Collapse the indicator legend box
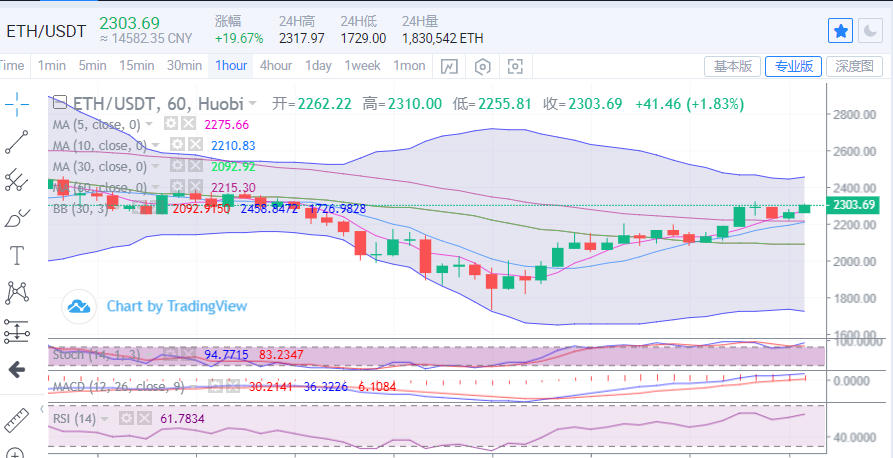 tap(60, 103)
